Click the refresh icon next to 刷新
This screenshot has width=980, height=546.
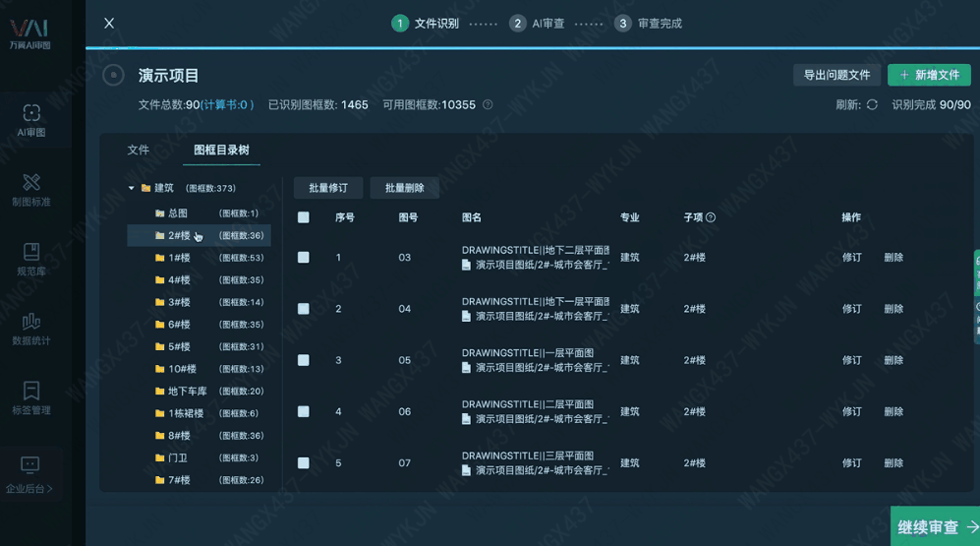coord(872,105)
